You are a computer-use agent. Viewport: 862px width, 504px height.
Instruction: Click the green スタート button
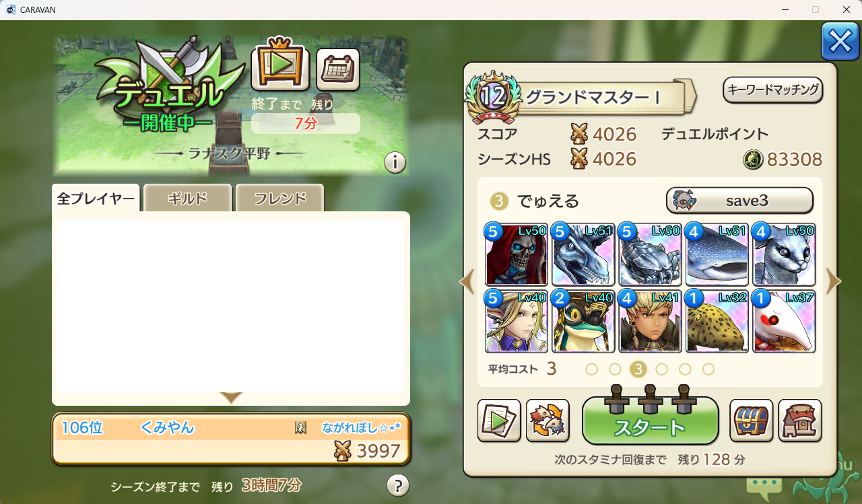(650, 421)
